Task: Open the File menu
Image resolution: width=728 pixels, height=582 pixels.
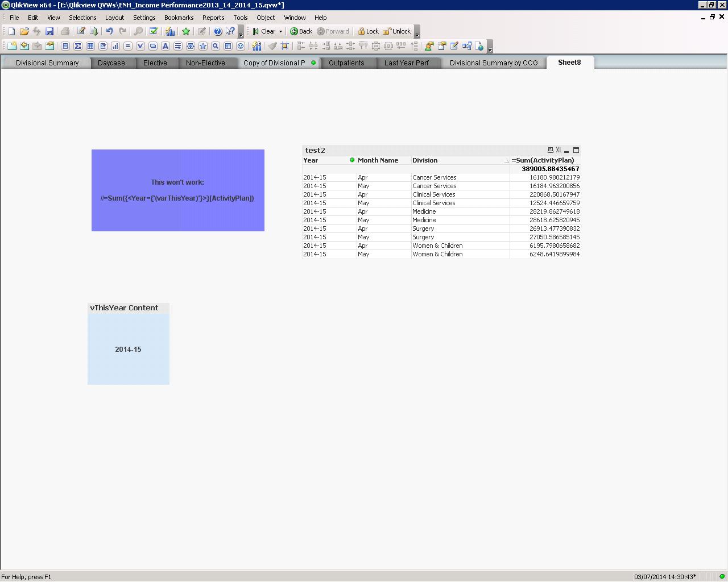Action: (x=14, y=18)
